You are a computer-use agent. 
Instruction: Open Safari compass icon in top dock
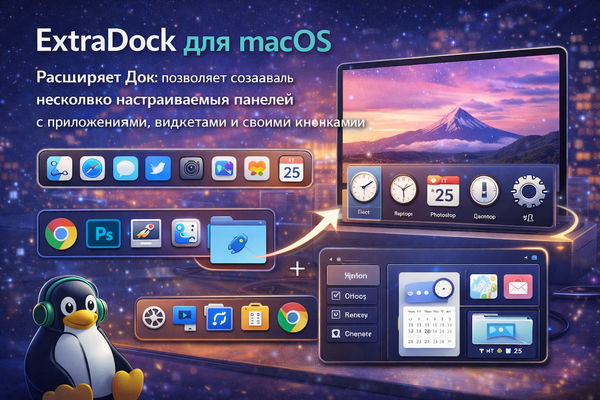tap(92, 168)
